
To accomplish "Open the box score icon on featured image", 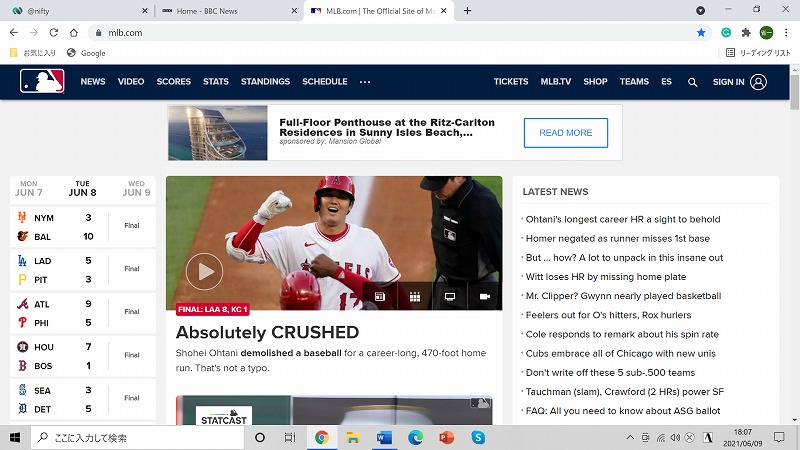I will click(x=380, y=296).
